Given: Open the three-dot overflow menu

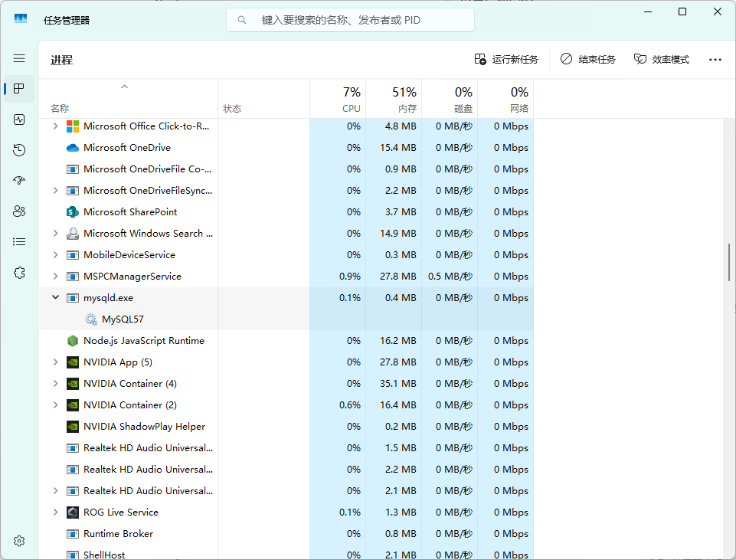Looking at the screenshot, I should click(715, 59).
